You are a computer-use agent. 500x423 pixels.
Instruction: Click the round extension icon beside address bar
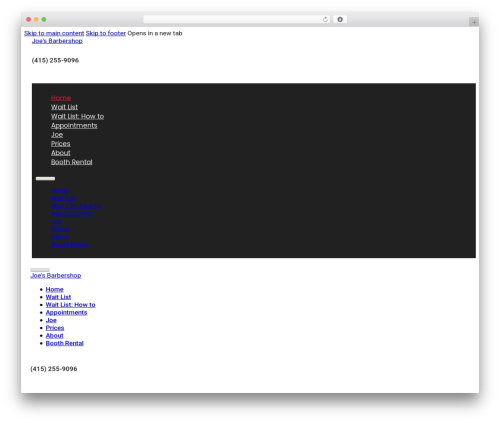tap(340, 19)
